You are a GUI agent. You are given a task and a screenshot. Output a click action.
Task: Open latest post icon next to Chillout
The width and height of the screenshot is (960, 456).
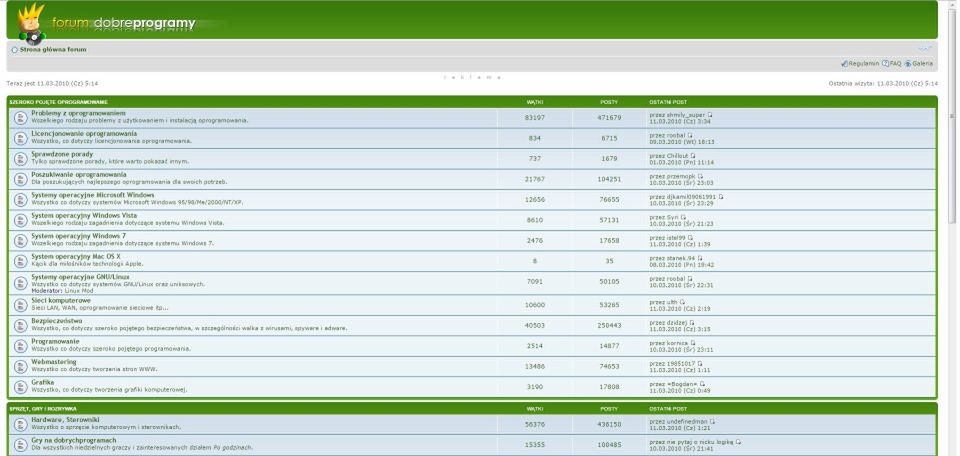click(693, 155)
